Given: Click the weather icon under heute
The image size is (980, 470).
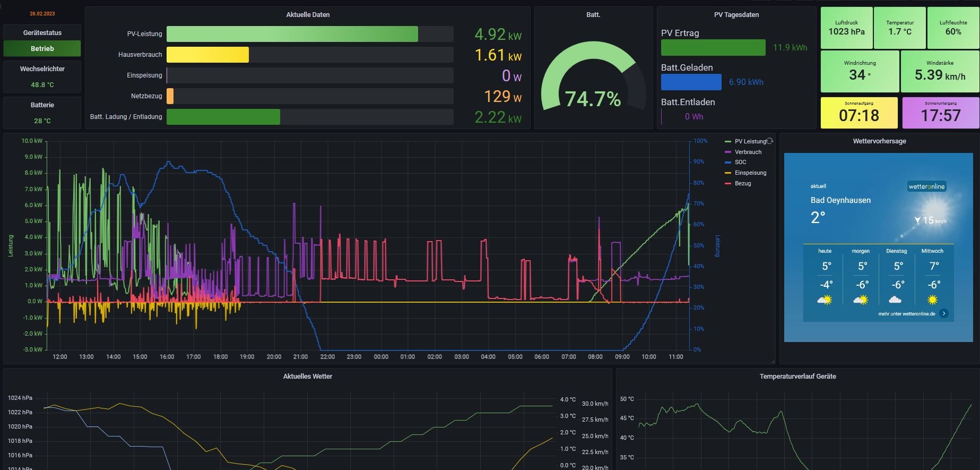Looking at the screenshot, I should tap(825, 300).
